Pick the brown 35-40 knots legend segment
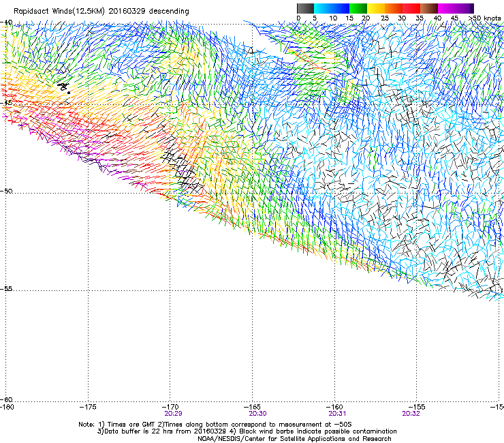504x443 pixels. point(429,8)
